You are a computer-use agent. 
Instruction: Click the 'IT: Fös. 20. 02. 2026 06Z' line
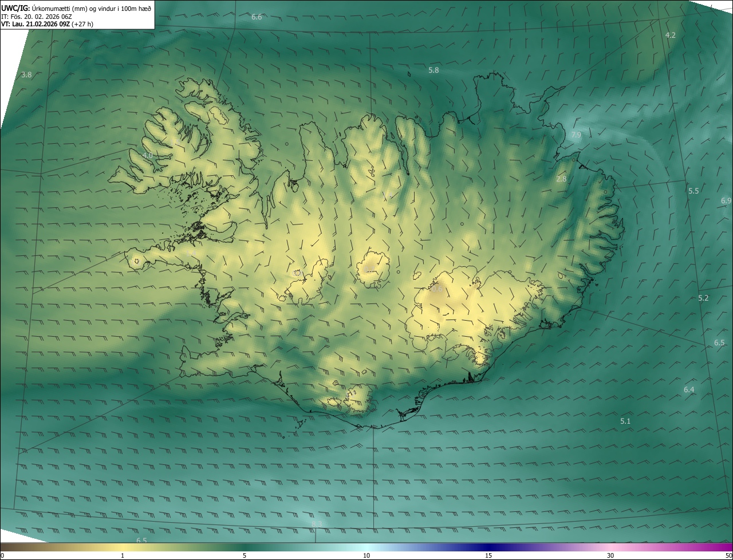[36, 17]
